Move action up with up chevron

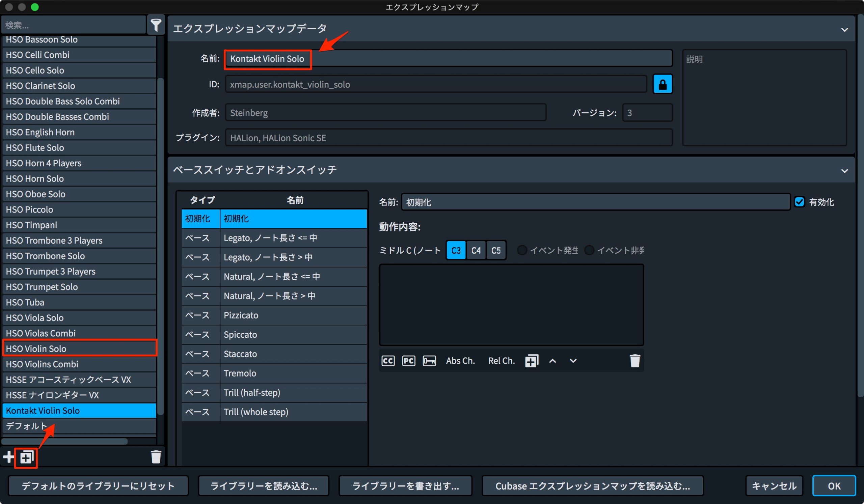pos(552,361)
